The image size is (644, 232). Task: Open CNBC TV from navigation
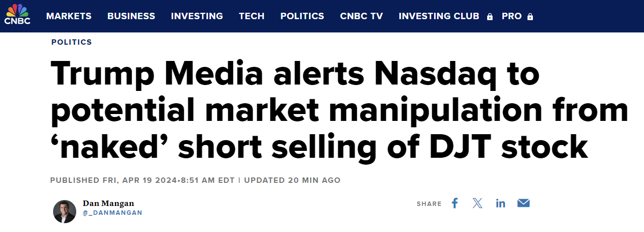click(x=361, y=16)
